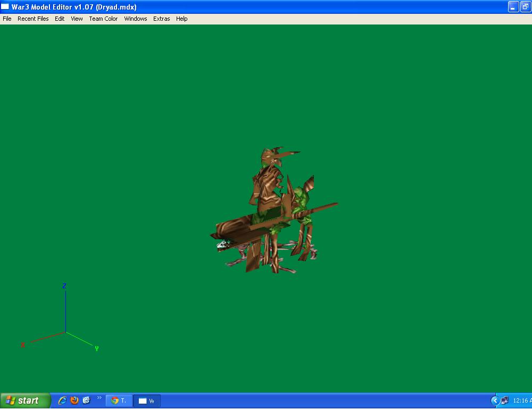Click the taskbar clock showing 12:16
Image resolution: width=532 pixels, height=418 pixels.
(x=522, y=400)
